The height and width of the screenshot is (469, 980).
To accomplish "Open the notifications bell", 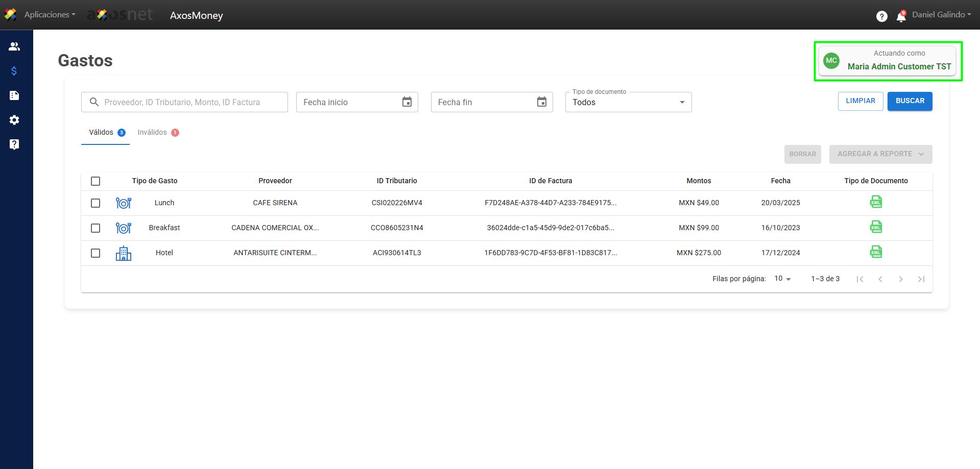I will click(901, 17).
